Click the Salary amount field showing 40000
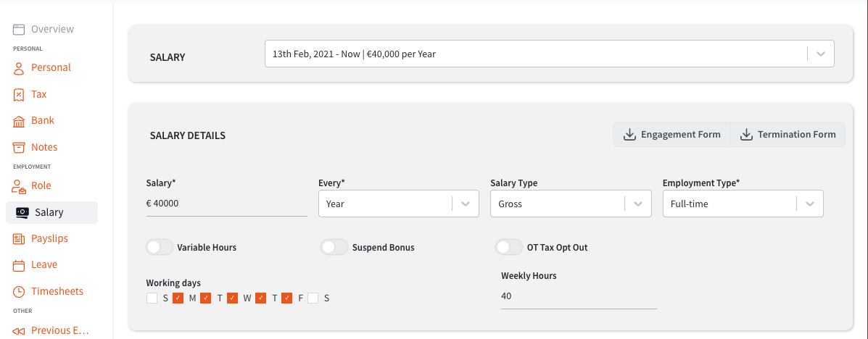868x339 pixels. click(x=226, y=204)
